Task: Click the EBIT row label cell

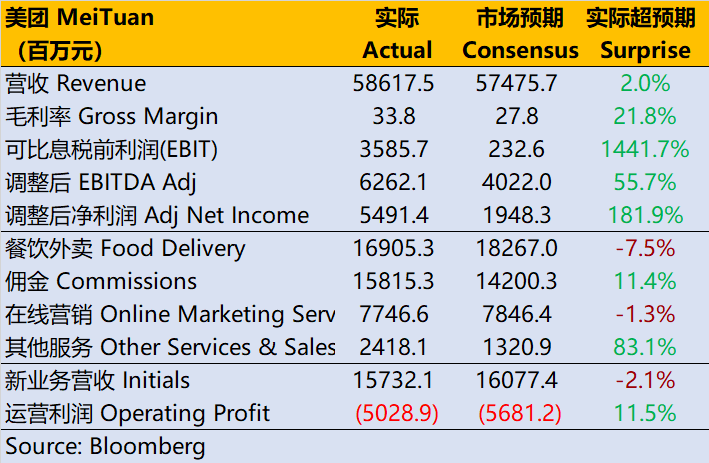Action: click(x=111, y=150)
